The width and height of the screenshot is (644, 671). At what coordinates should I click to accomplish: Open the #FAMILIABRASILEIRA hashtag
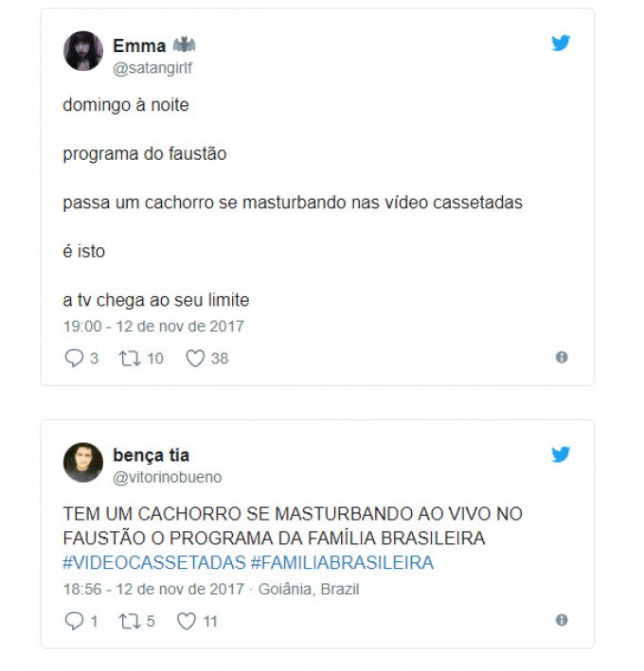pyautogui.click(x=342, y=562)
